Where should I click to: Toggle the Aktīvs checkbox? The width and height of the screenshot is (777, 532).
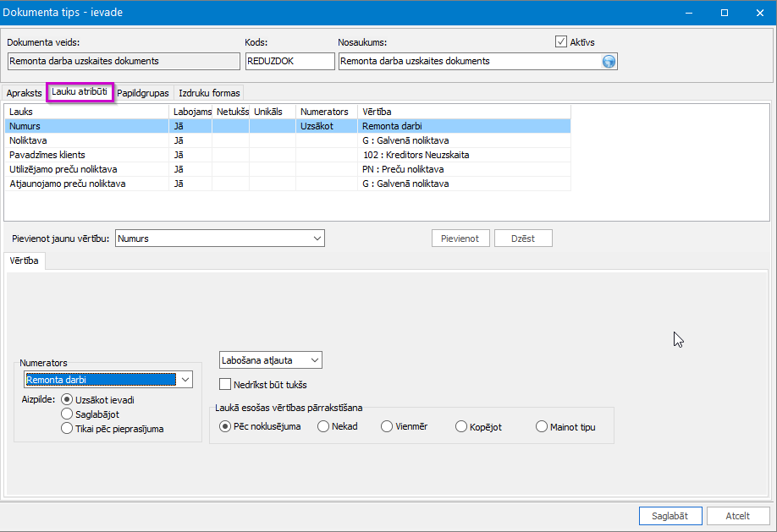click(x=561, y=41)
